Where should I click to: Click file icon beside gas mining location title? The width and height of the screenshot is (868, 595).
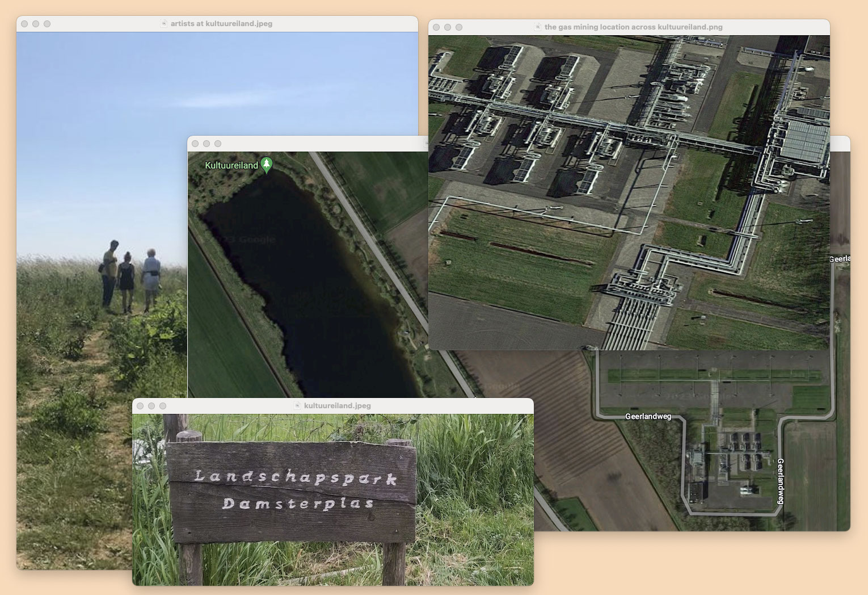click(x=538, y=27)
